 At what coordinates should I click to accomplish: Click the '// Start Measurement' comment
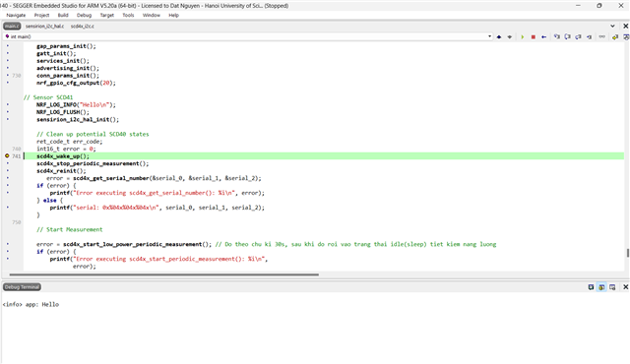pyautogui.click(x=70, y=229)
